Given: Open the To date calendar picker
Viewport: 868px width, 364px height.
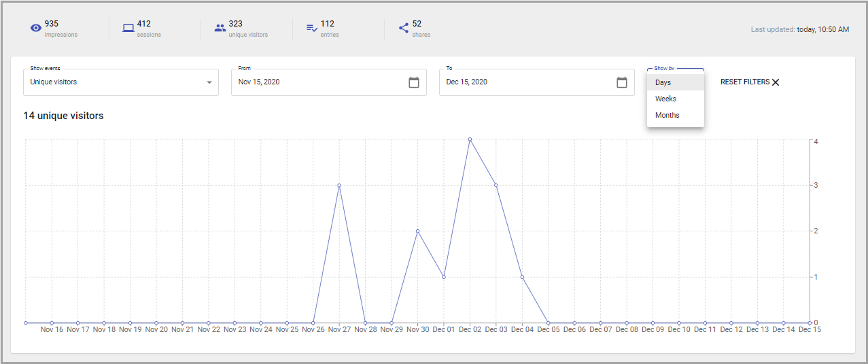Looking at the screenshot, I should (x=622, y=82).
